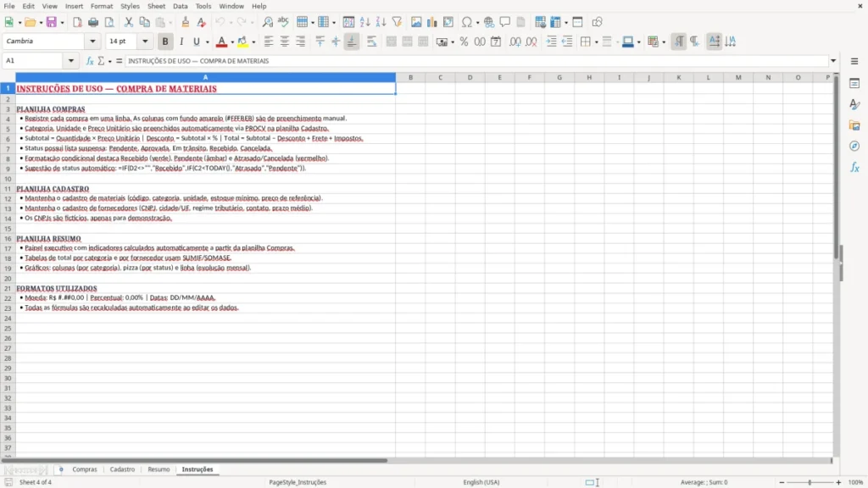
Task: Open sidebar Styles deck
Action: click(x=854, y=104)
